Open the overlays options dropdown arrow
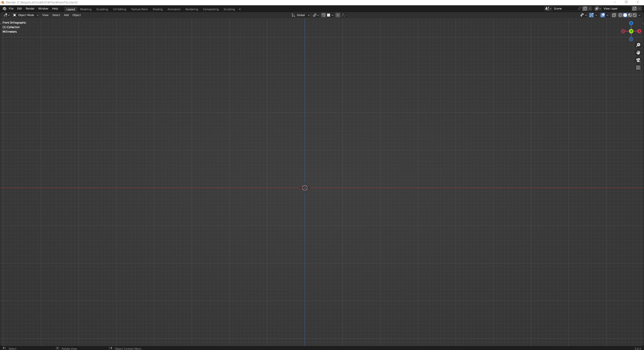Viewport: 644px width, 350px height. click(x=608, y=15)
